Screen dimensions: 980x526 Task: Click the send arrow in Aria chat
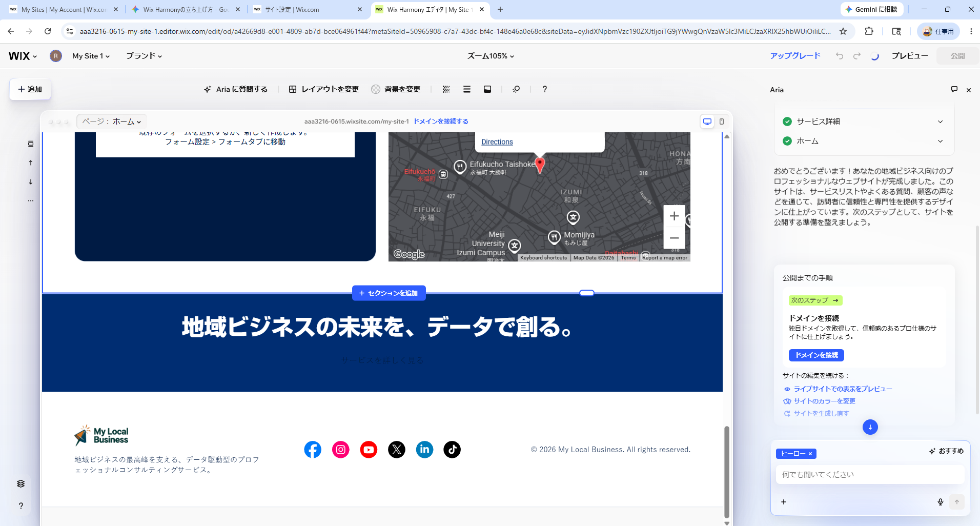coord(957,502)
